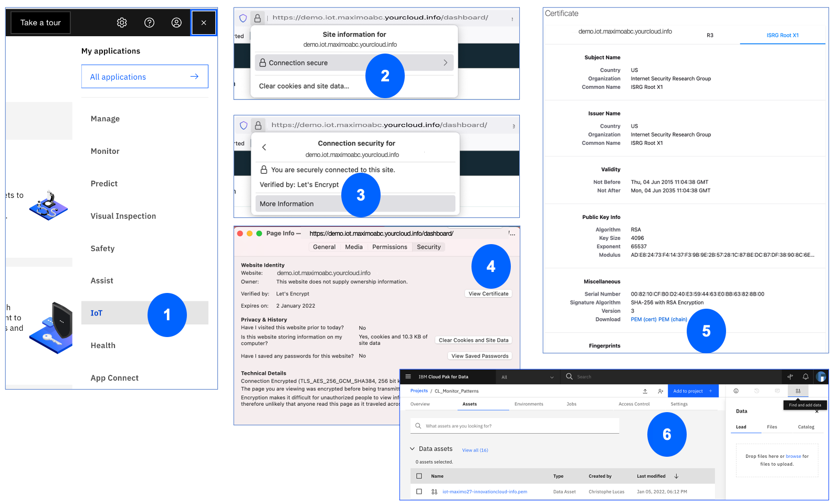Open user avatar in Cloud Pak header

[x=821, y=376]
